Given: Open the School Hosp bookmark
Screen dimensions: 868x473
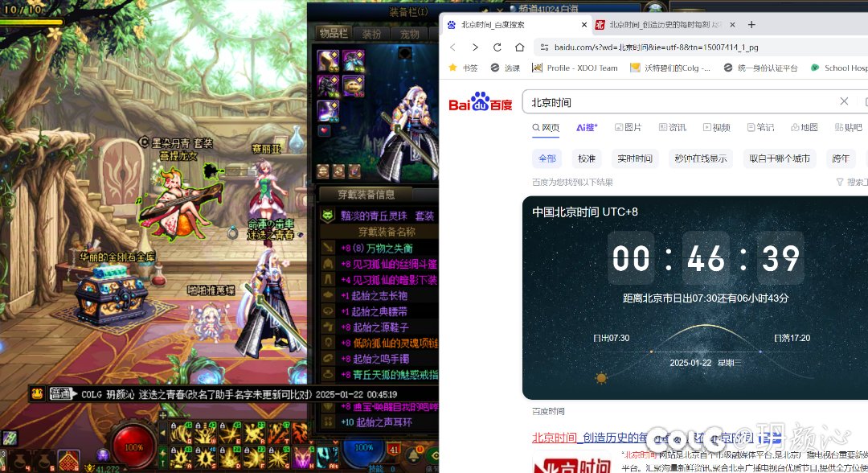Looking at the screenshot, I should [x=839, y=68].
